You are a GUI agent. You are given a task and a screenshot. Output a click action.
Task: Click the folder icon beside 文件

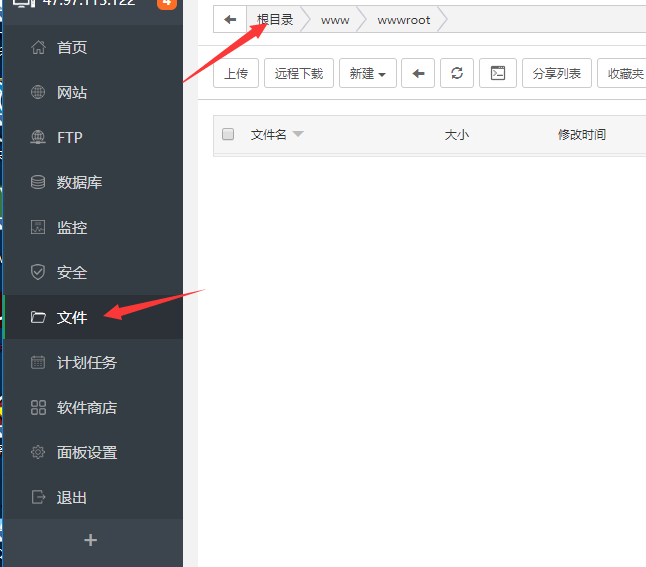coord(38,317)
